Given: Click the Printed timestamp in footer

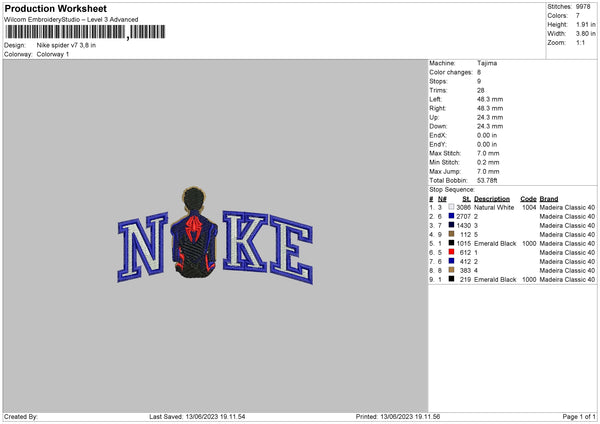Looking at the screenshot, I should tap(398, 416).
